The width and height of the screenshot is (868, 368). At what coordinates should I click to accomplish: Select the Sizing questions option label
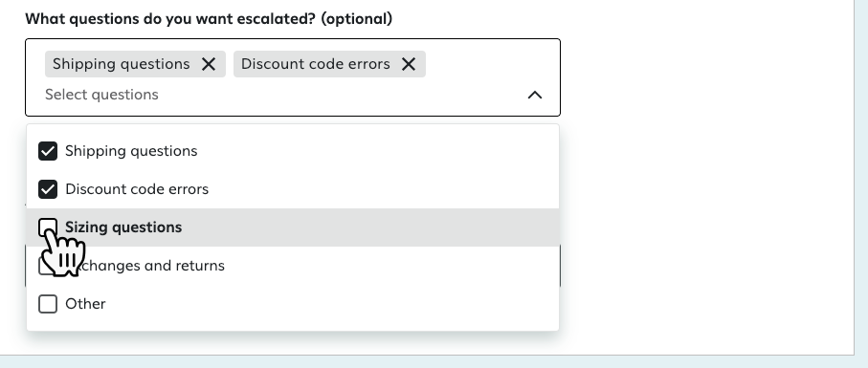click(123, 227)
